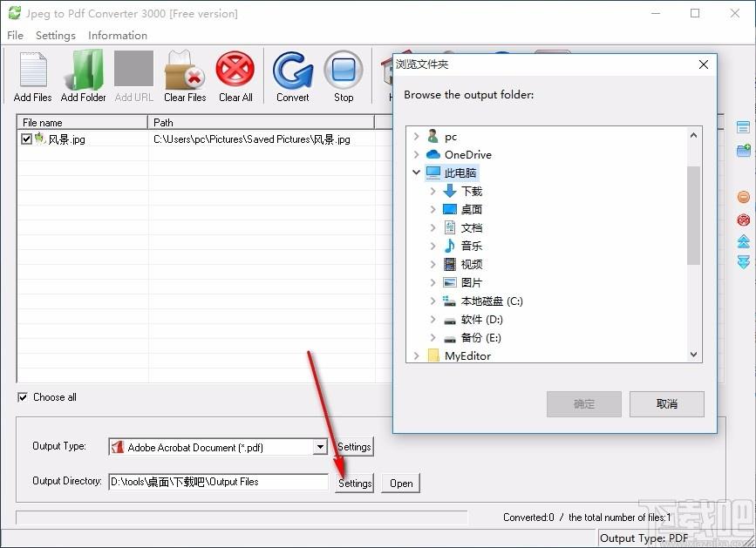Expand the OneDrive node
Viewport: 756px width, 548px height.
point(417,154)
